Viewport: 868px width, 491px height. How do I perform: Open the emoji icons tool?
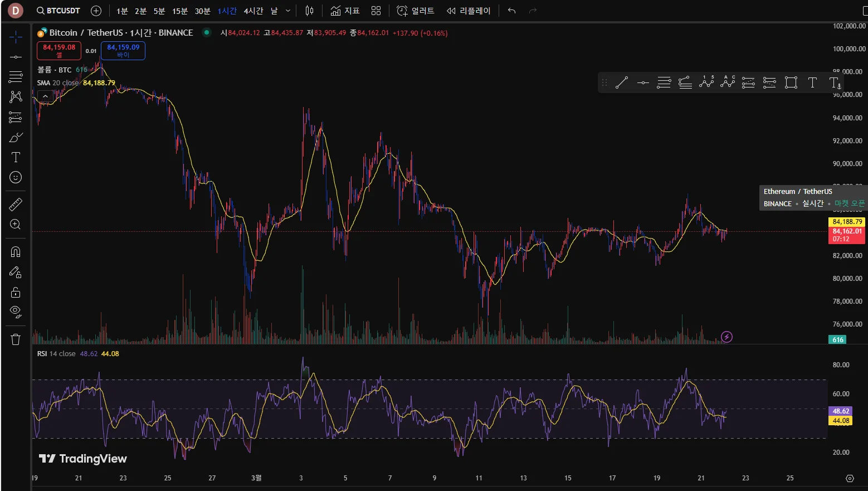[16, 177]
